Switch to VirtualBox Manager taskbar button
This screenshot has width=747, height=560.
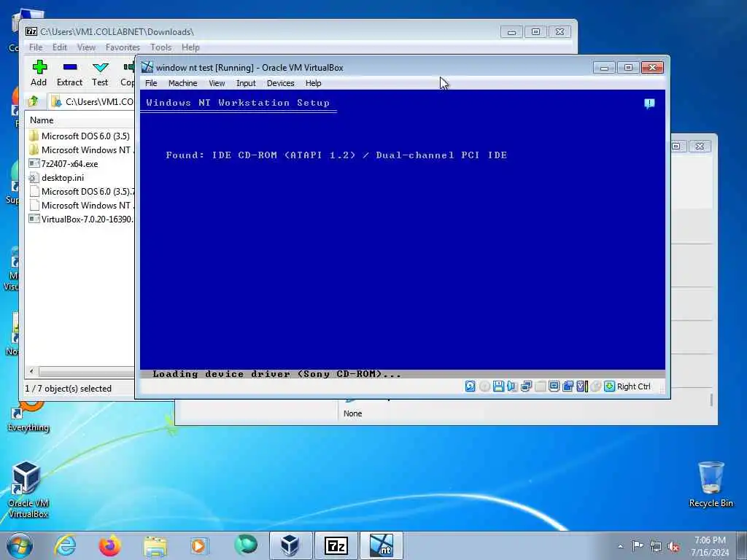coord(290,545)
